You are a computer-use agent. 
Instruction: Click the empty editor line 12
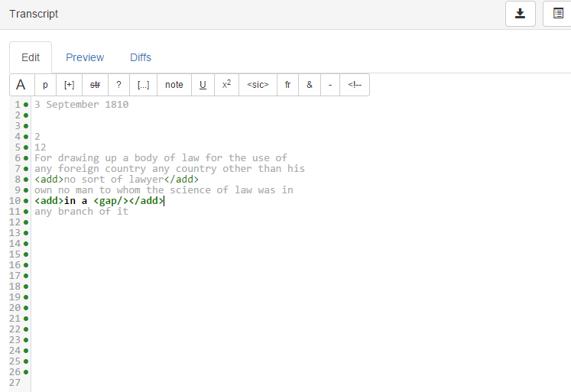coord(301,222)
